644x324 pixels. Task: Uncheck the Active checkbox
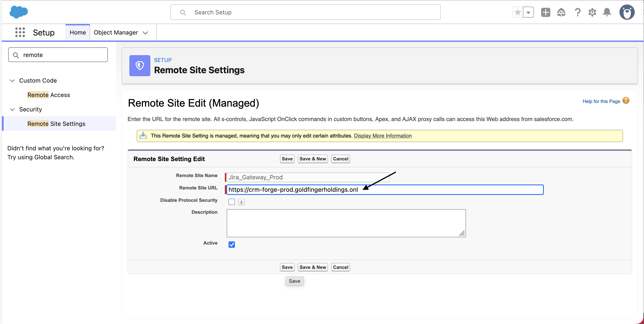(232, 244)
